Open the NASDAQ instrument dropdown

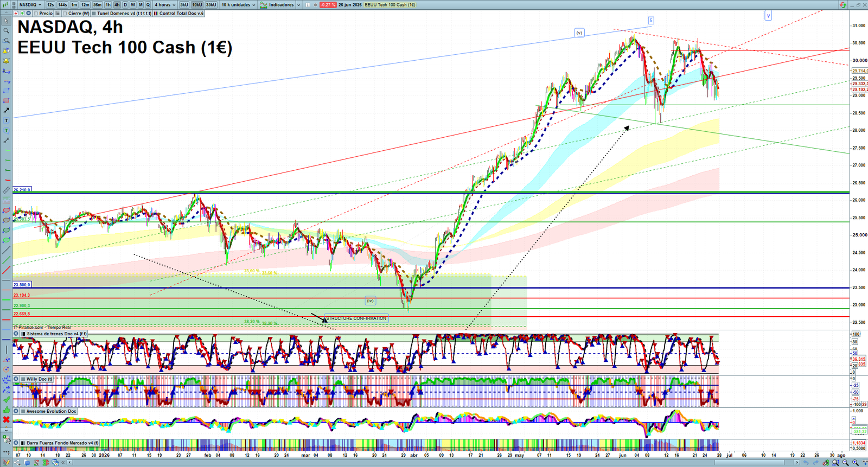[x=30, y=4]
